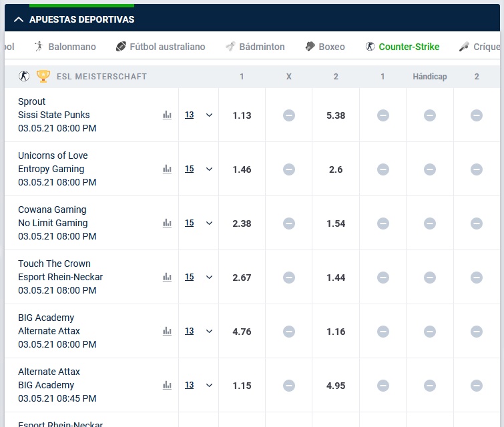Bet on Sprout at odds 1.13
504x427 pixels.
click(x=242, y=115)
